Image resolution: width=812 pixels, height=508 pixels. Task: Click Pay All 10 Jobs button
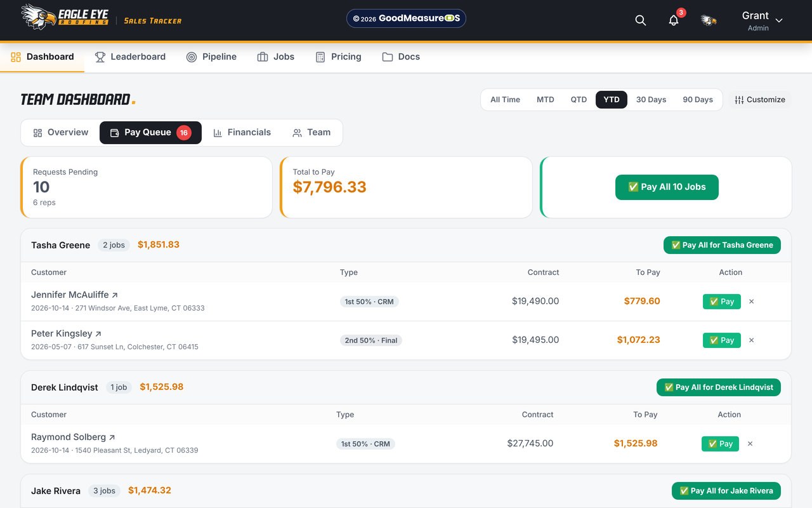pyautogui.click(x=667, y=187)
